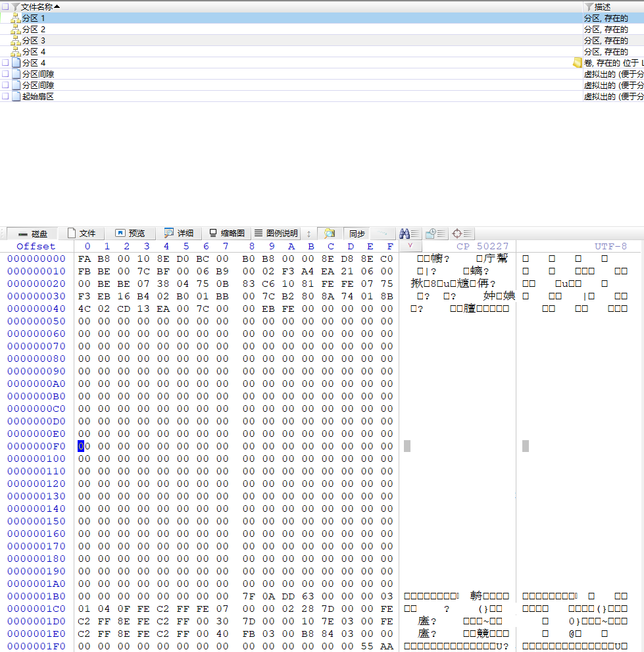Screen dimensions: 644x652
Task: Click the file icon of 起始扇区
Action: 16,97
